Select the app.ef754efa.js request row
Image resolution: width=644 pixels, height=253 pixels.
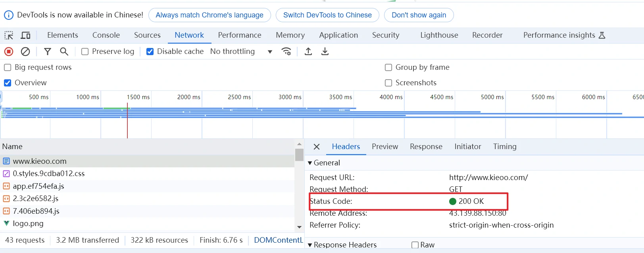(38, 186)
